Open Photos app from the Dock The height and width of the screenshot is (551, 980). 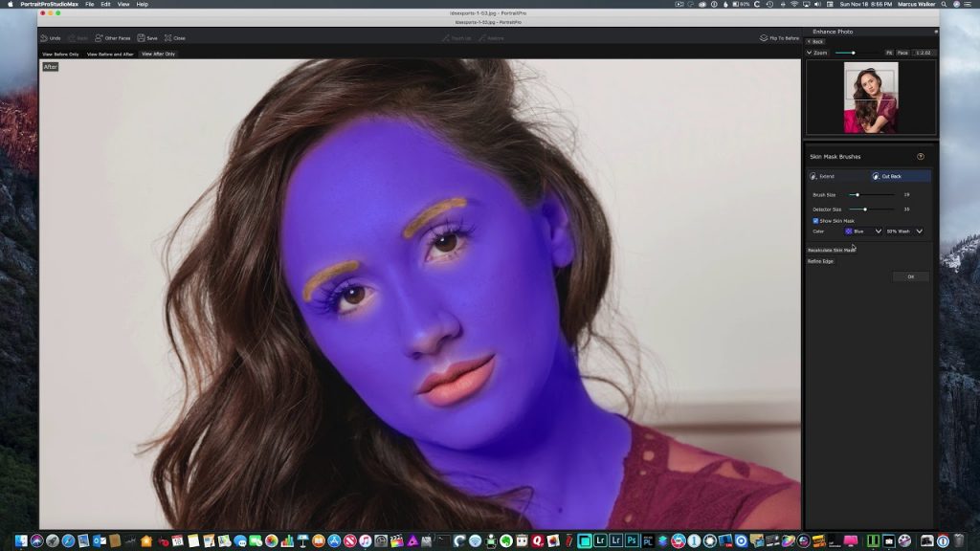271,541
